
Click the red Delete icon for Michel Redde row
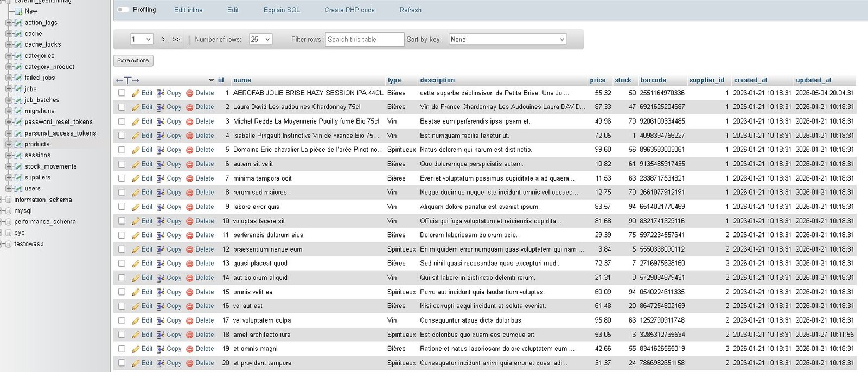(x=189, y=121)
